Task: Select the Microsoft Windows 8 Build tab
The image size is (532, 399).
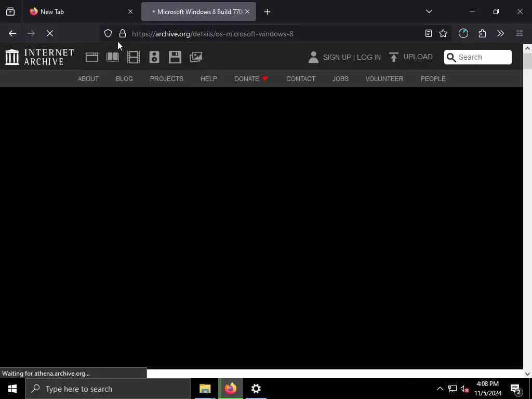Action: click(198, 11)
